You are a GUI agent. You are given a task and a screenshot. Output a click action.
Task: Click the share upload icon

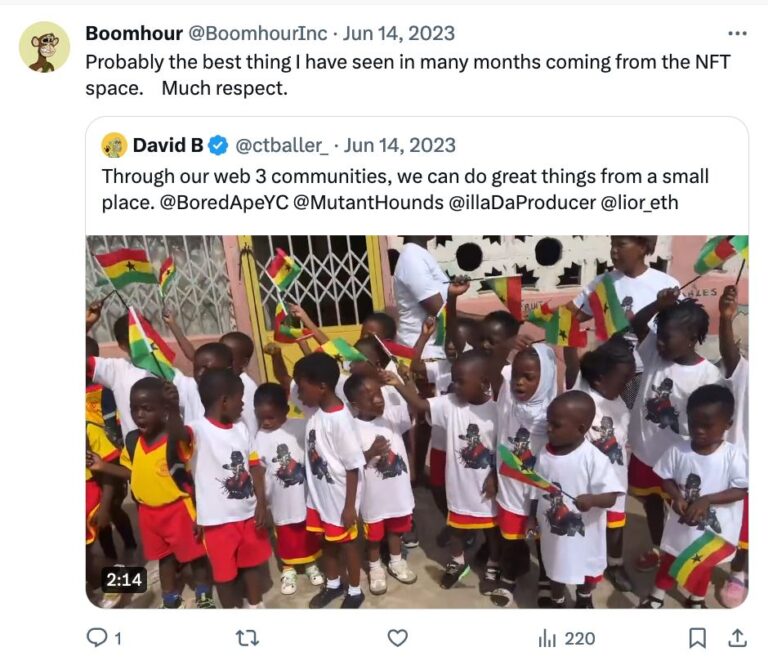(x=736, y=637)
